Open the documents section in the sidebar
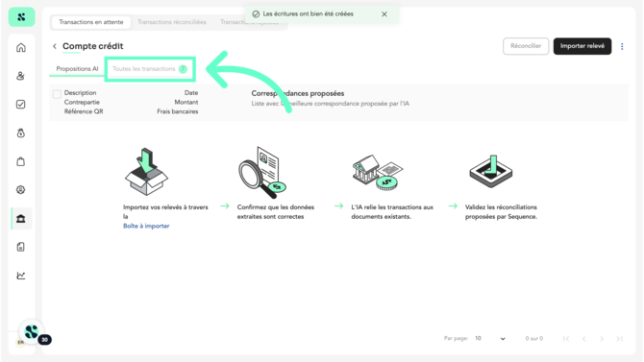Viewport: 644px width, 362px height. (21, 247)
